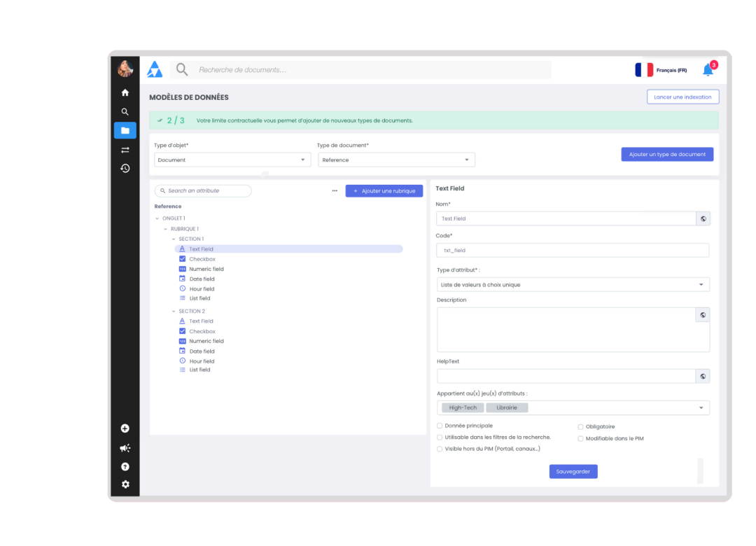Enable Modifiable dans le PIM checkbox
The width and height of the screenshot is (756, 546).
pyautogui.click(x=580, y=439)
